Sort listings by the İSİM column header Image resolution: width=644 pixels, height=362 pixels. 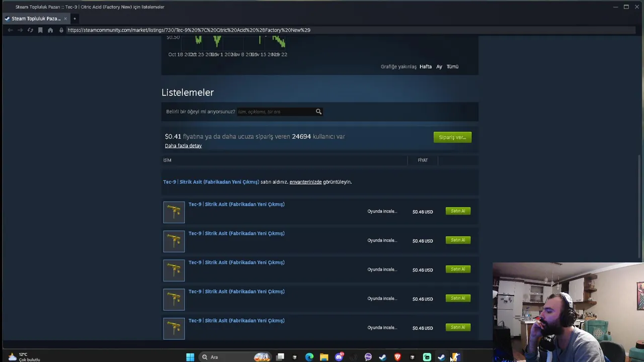pos(167,160)
